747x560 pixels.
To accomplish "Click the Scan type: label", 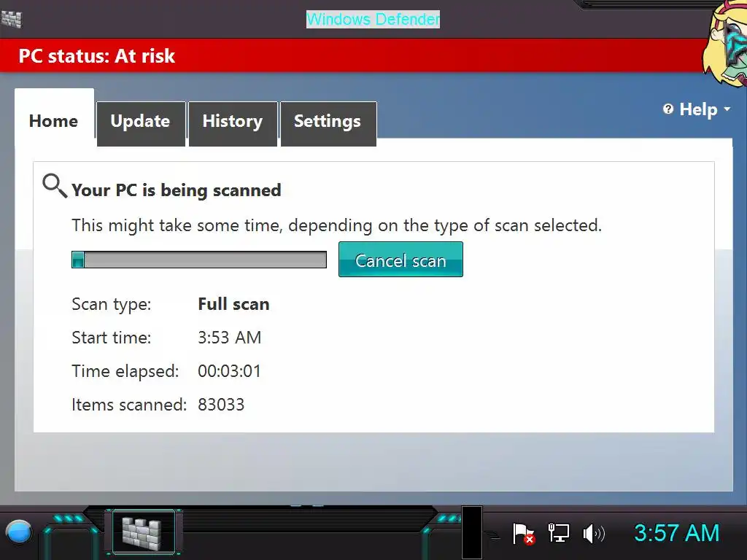I will (112, 304).
